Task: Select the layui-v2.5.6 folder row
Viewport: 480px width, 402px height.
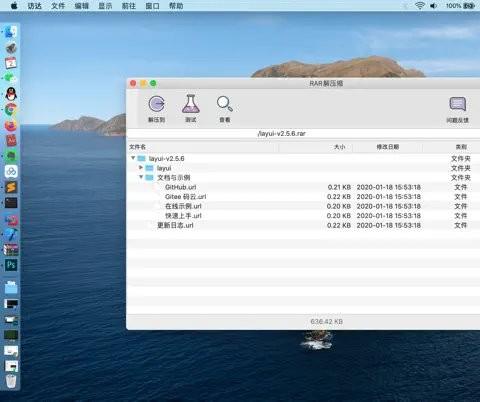Action: [303, 158]
